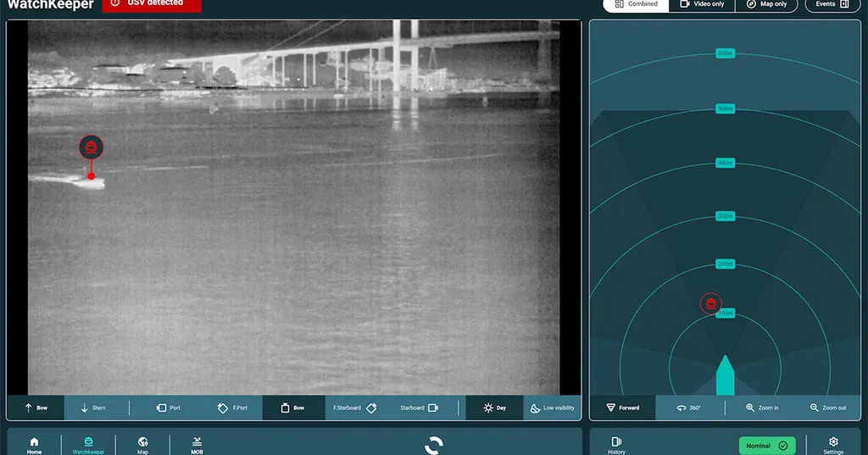The image size is (868, 455).
Task: Click the circular refresh spinner icon
Action: pos(434,445)
